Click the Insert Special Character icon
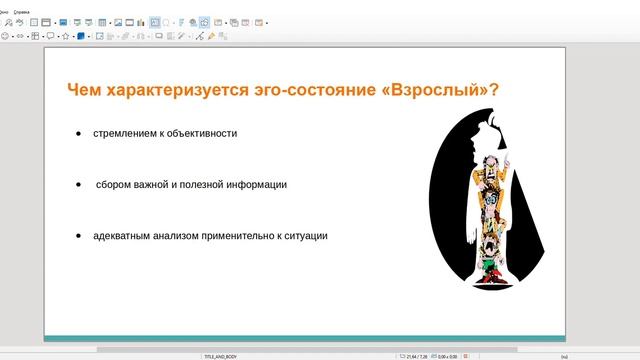Image resolution: width=640 pixels, height=360 pixels. coord(166,23)
